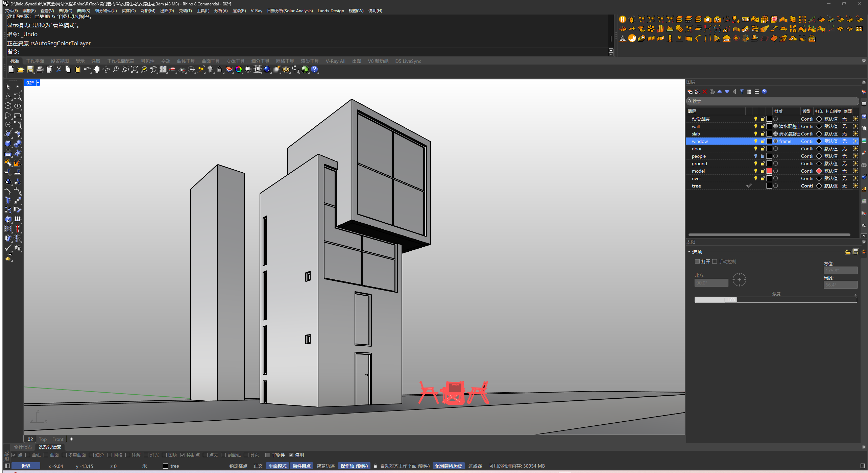Open the 曲面(S) menu
The height and width of the screenshot is (473, 868).
click(83, 11)
